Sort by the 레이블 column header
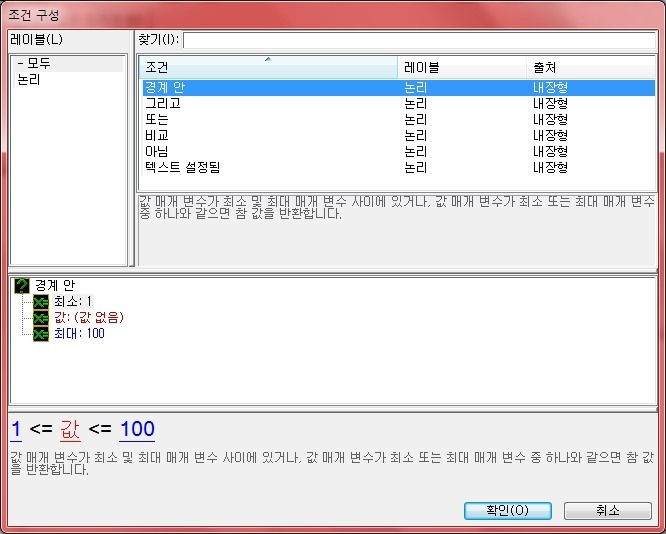Viewport: 666px width, 534px height. [x=462, y=67]
